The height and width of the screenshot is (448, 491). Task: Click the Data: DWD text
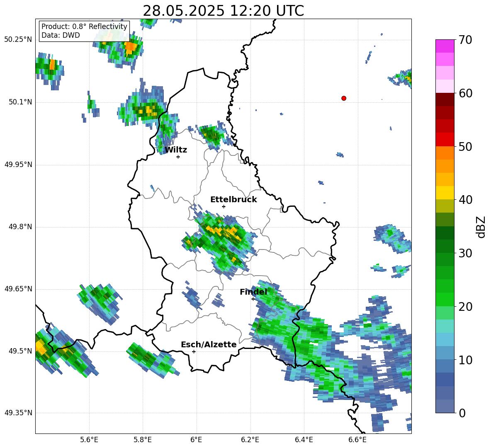61,35
